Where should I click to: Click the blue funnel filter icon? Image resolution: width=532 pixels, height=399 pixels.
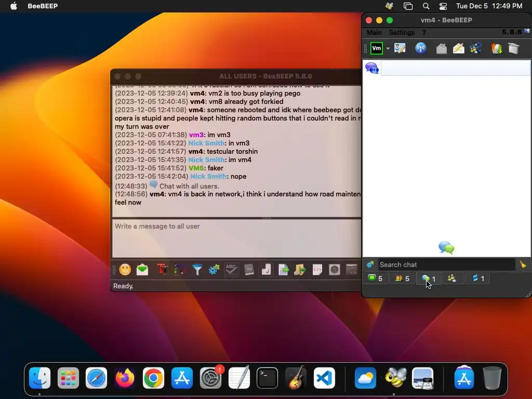pos(197,270)
